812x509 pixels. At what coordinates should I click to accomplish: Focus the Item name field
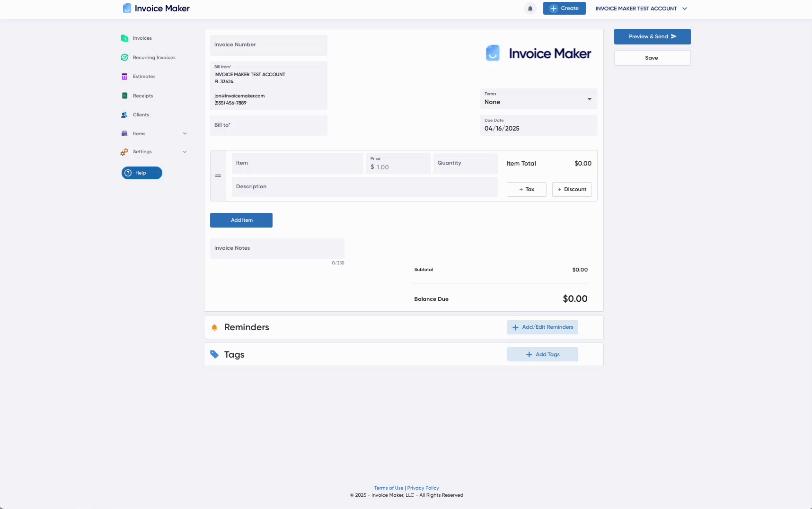click(x=298, y=163)
